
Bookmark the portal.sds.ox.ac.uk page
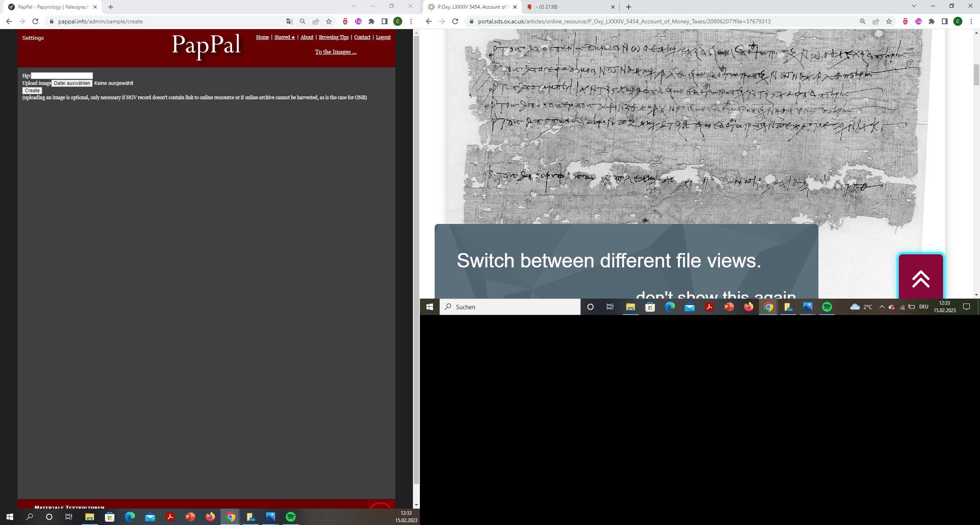click(889, 21)
